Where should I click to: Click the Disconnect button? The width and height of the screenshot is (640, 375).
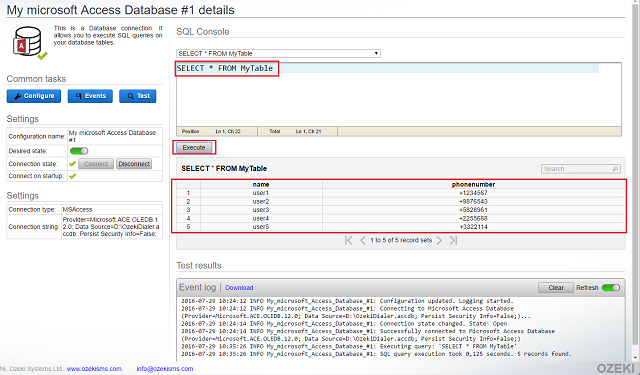pos(134,164)
